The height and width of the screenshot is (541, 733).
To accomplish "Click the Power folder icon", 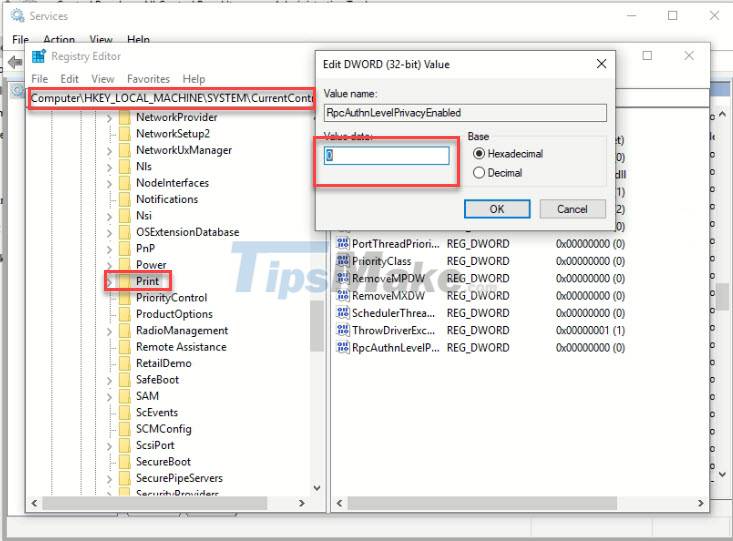I will (124, 265).
